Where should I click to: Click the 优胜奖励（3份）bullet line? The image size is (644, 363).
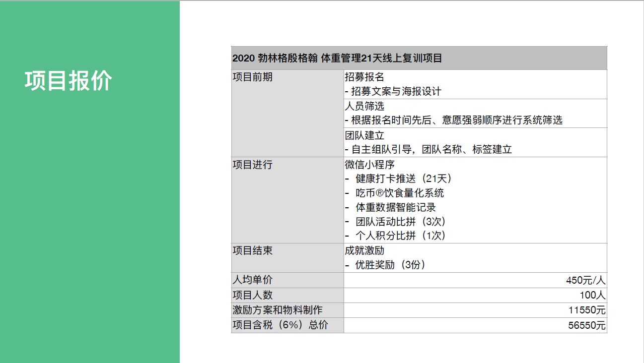(386, 265)
